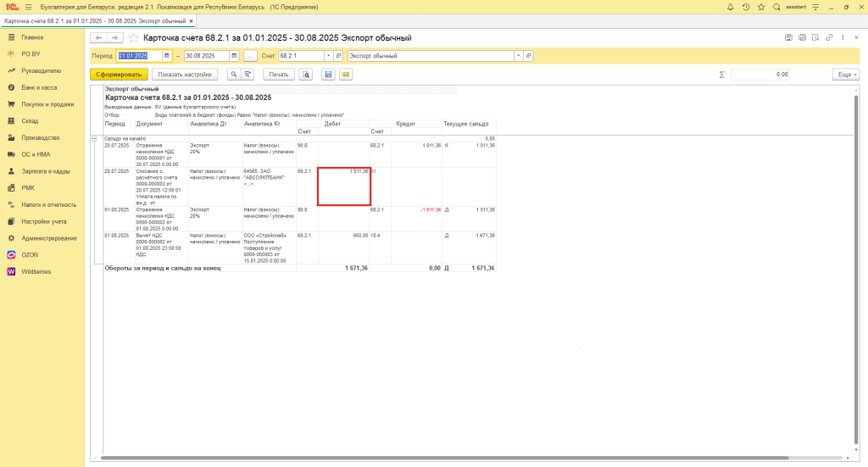
Task: Open the Еще dropdown menu
Action: click(846, 75)
